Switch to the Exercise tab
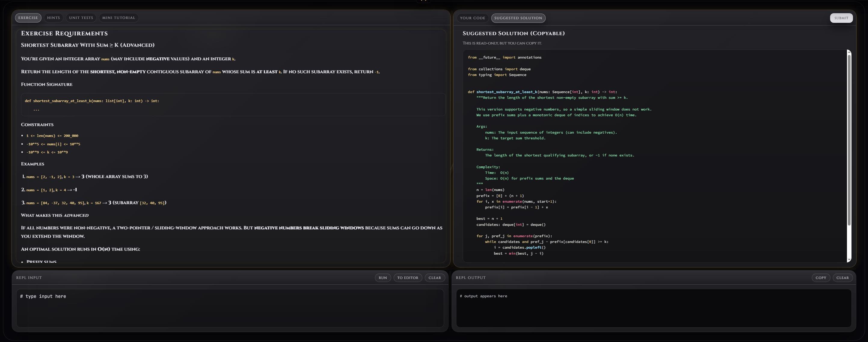 (x=28, y=18)
